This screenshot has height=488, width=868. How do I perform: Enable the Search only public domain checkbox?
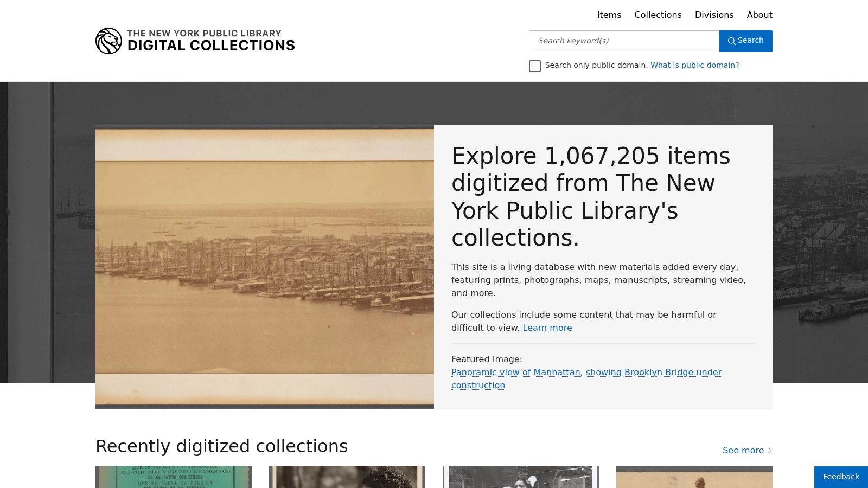point(535,66)
